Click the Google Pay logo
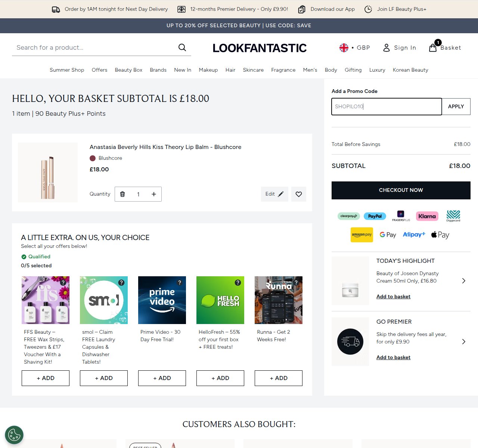This screenshot has width=478, height=448. (x=388, y=235)
